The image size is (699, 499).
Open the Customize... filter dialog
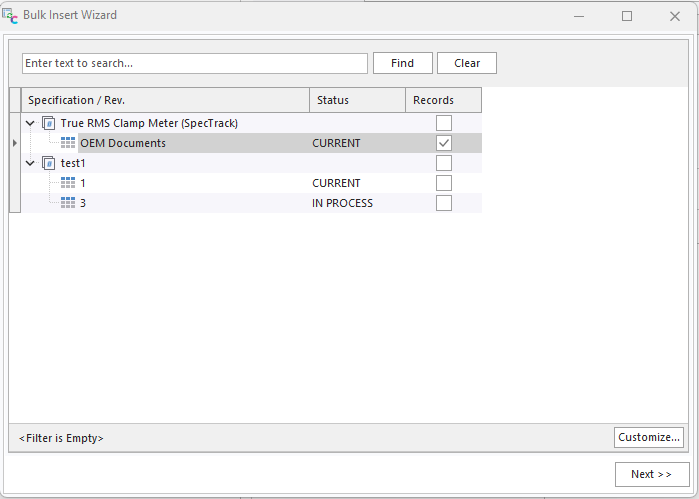pos(649,437)
